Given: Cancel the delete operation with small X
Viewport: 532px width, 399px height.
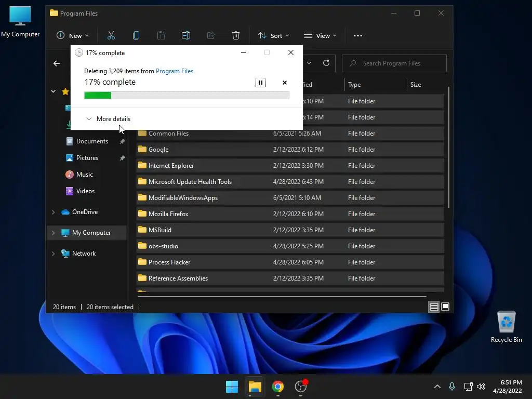Looking at the screenshot, I should [285, 83].
